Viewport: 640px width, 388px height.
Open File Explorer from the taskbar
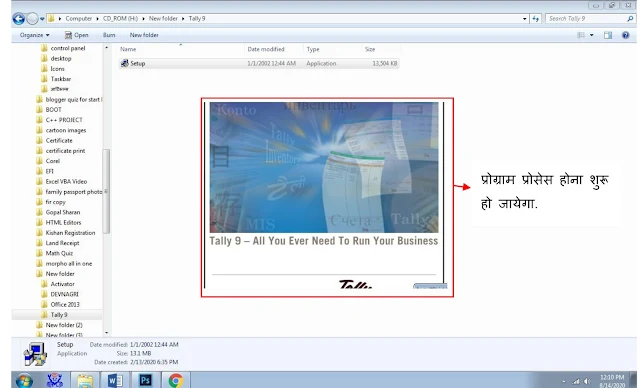point(85,380)
